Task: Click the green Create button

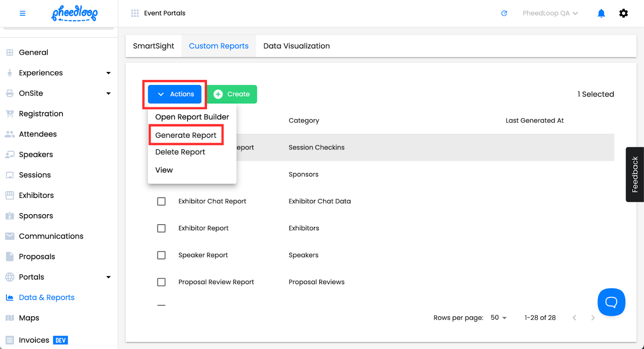Action: (x=232, y=94)
